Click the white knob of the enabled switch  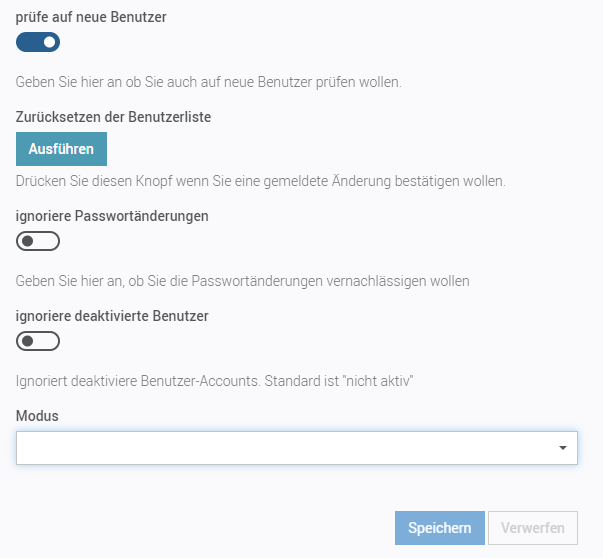pyautogui.click(x=49, y=42)
